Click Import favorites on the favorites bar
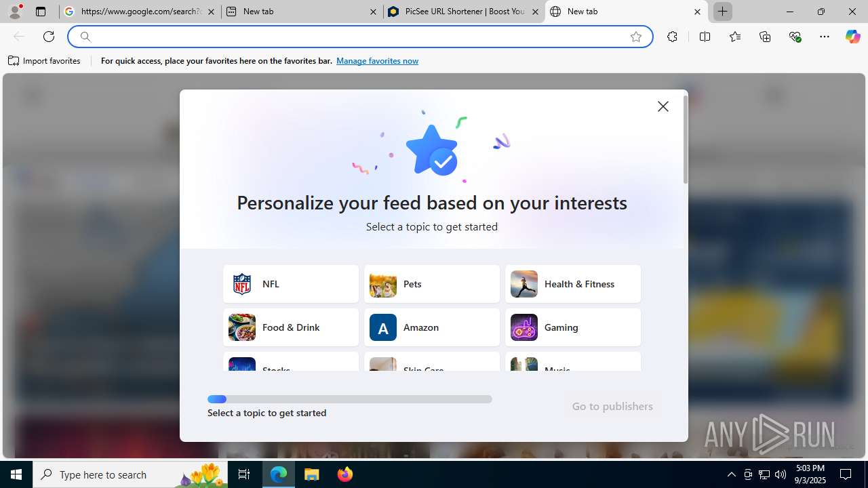This screenshot has width=868, height=488. [x=44, y=61]
